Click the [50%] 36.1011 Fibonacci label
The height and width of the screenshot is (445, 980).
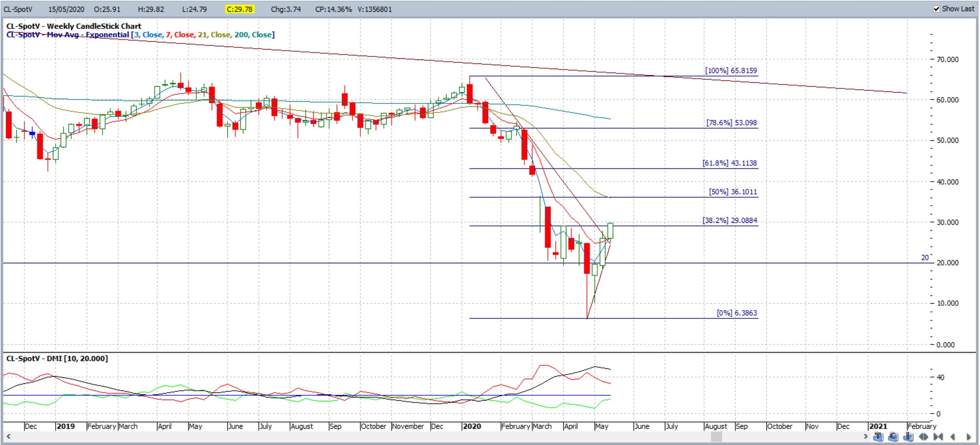coord(733,191)
